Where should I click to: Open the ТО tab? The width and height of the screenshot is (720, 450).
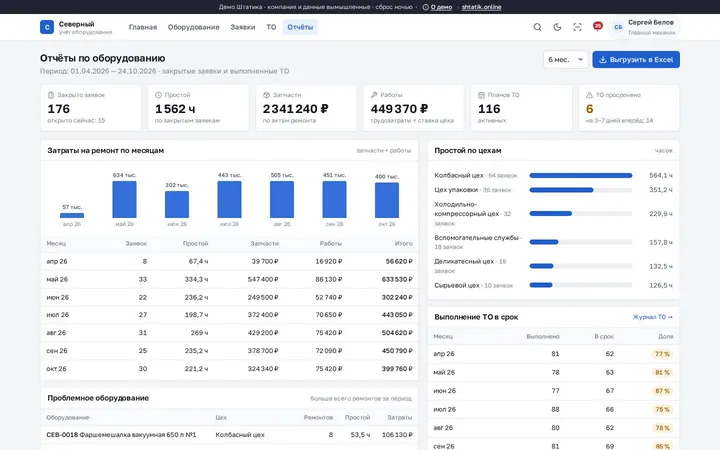pyautogui.click(x=271, y=27)
